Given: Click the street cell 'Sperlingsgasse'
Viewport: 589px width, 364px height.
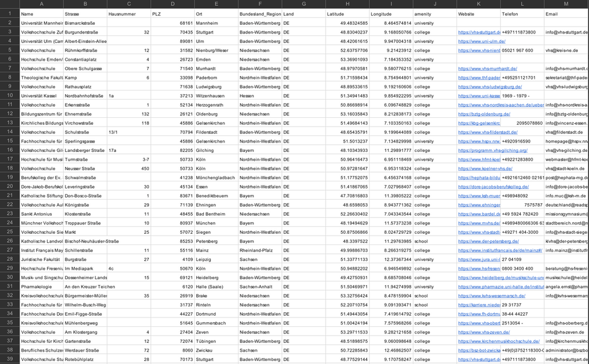Looking at the screenshot, I should (85, 141).
